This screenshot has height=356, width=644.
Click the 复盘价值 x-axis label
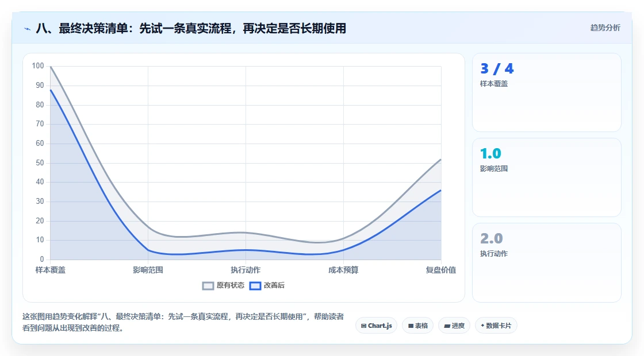[x=440, y=270]
